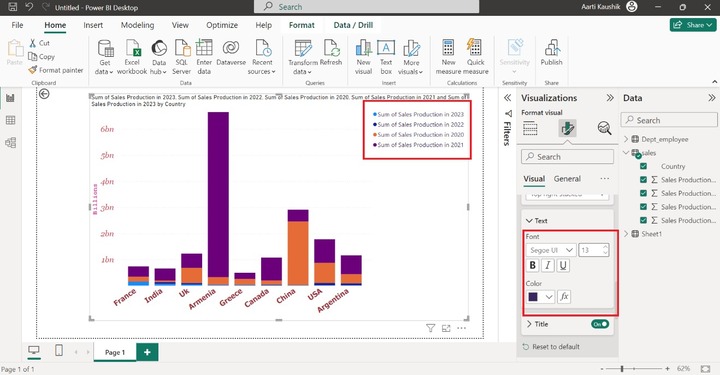Screen dimensions: 720x375
Task: Click the Save icon in title bar
Action: tap(13, 7)
